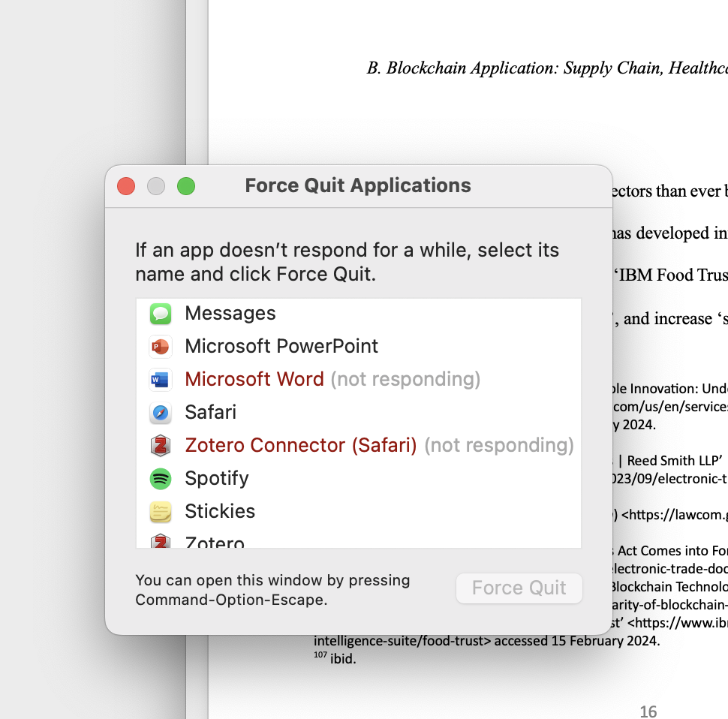Click the green zoom window button
Viewport: 728px width, 719px height.
186,186
